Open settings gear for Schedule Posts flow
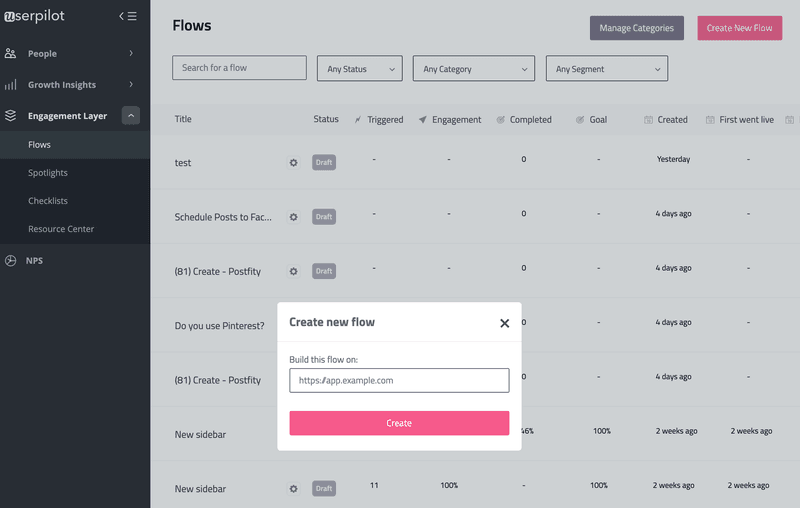800x508 pixels. (x=293, y=217)
